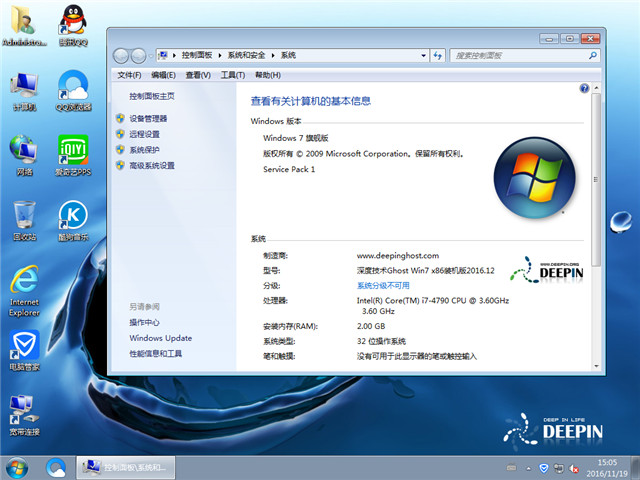The image size is (640, 480).
Task: Open 系统保护 system protection link
Action: point(144,150)
